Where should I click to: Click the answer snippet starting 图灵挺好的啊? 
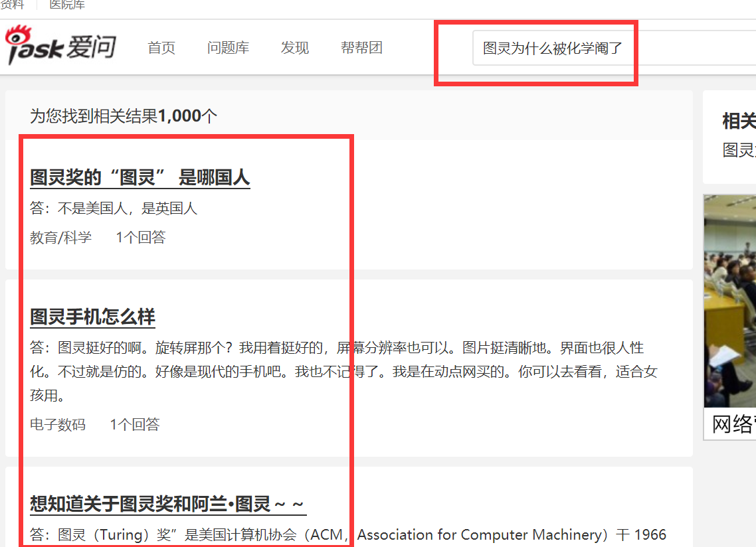pyautogui.click(x=343, y=371)
